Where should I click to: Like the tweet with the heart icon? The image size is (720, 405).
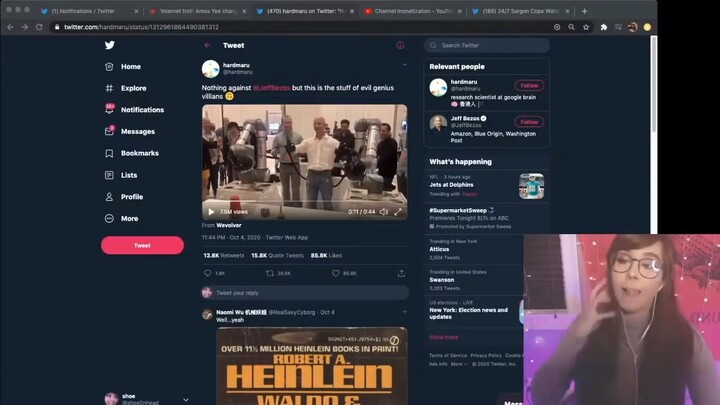[336, 273]
